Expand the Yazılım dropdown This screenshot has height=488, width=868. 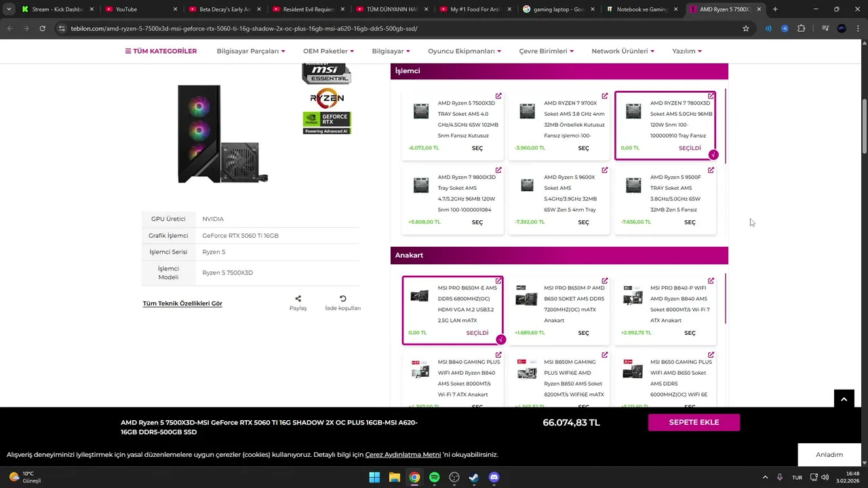[687, 51]
